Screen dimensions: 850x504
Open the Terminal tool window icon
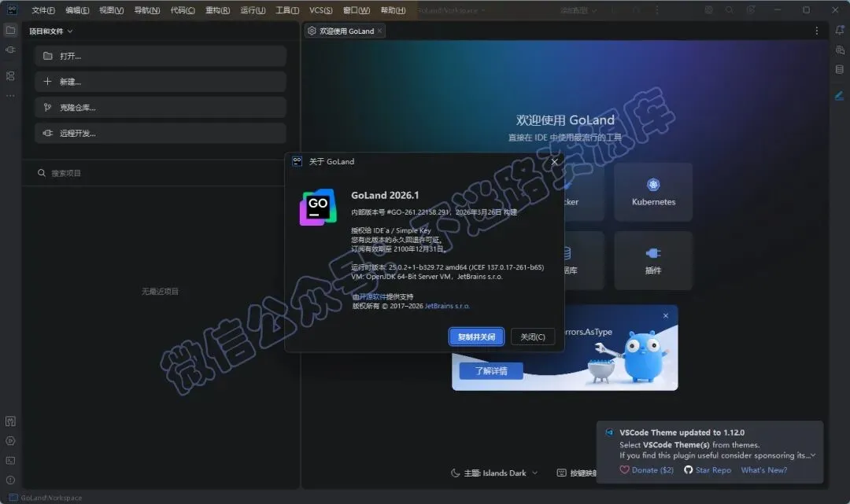10,461
